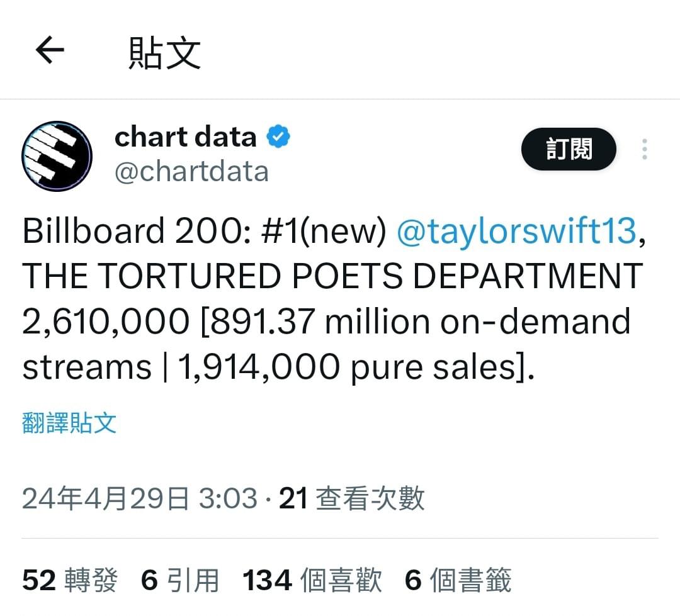
Task: Click the tweet text about Billboard 200
Action: pos(334,299)
